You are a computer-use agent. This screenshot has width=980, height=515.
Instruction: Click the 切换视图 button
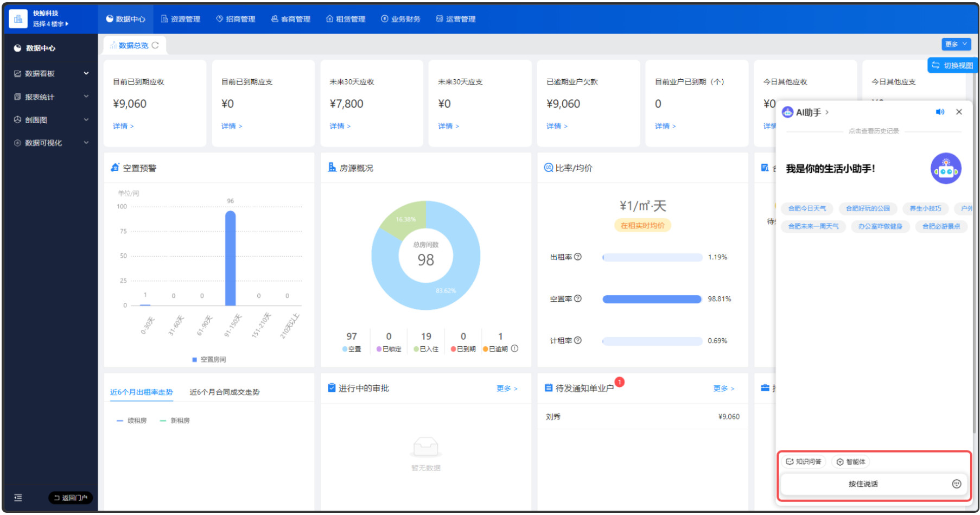tap(952, 65)
